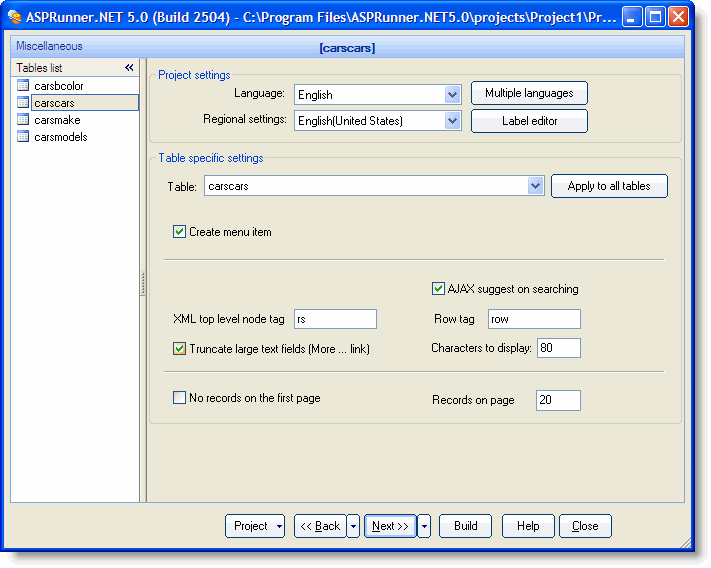711x568 pixels.
Task: Click the vertical splitter handle beside tables list
Action: (143, 283)
